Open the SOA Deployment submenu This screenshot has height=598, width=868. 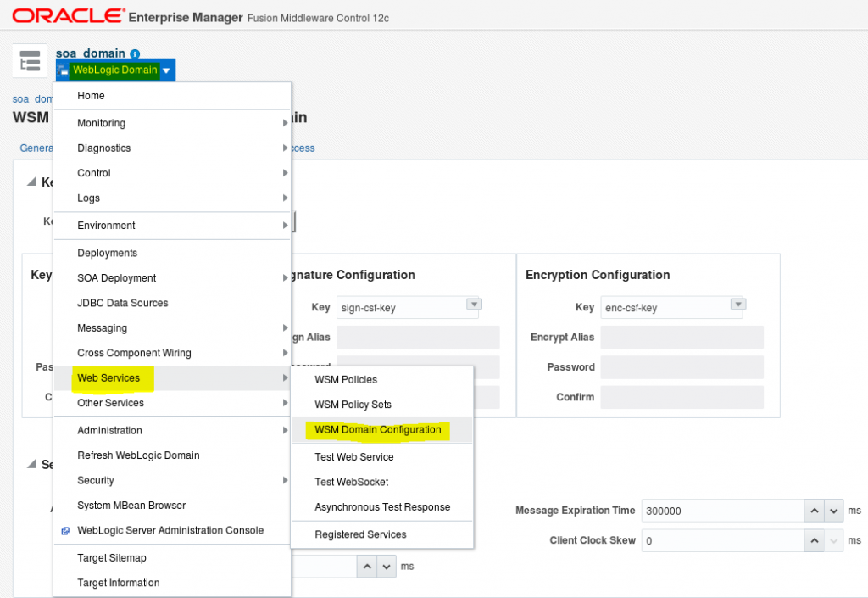pyautogui.click(x=171, y=278)
